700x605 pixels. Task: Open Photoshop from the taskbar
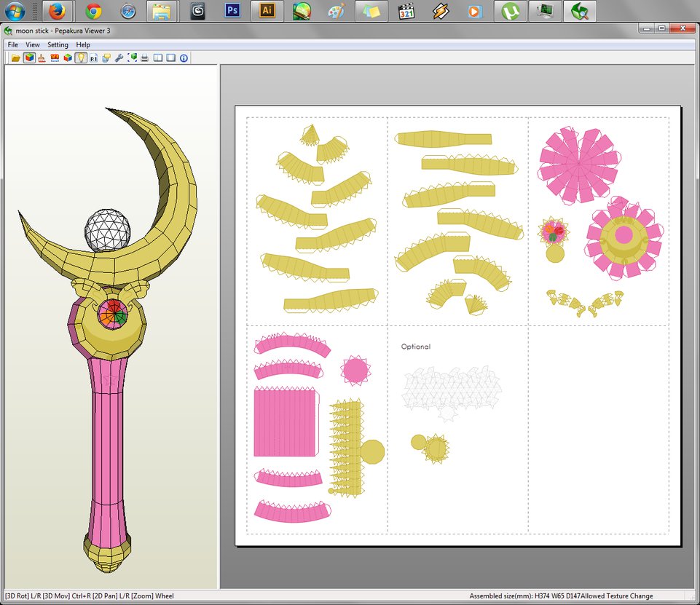232,11
